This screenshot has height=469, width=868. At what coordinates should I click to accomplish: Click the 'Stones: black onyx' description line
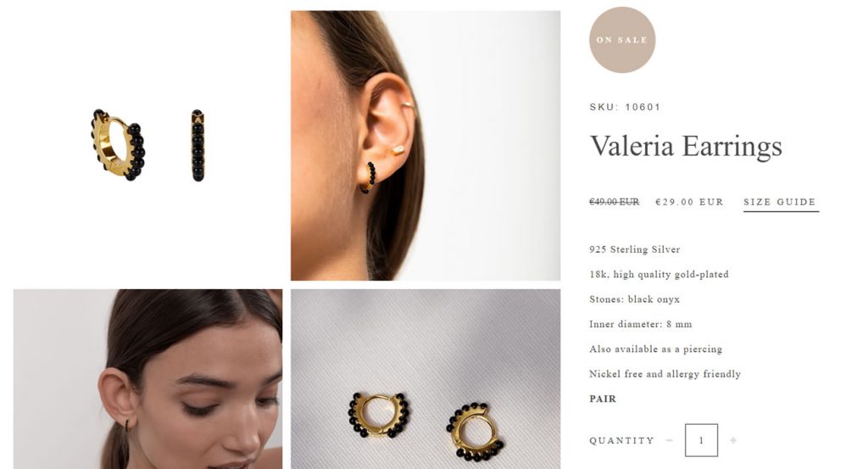point(634,299)
